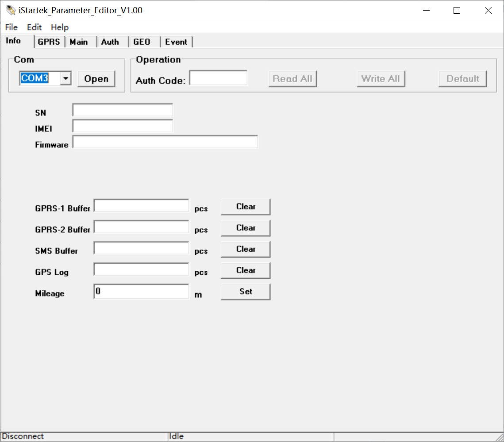
Task: Click the Write All button
Action: point(381,78)
